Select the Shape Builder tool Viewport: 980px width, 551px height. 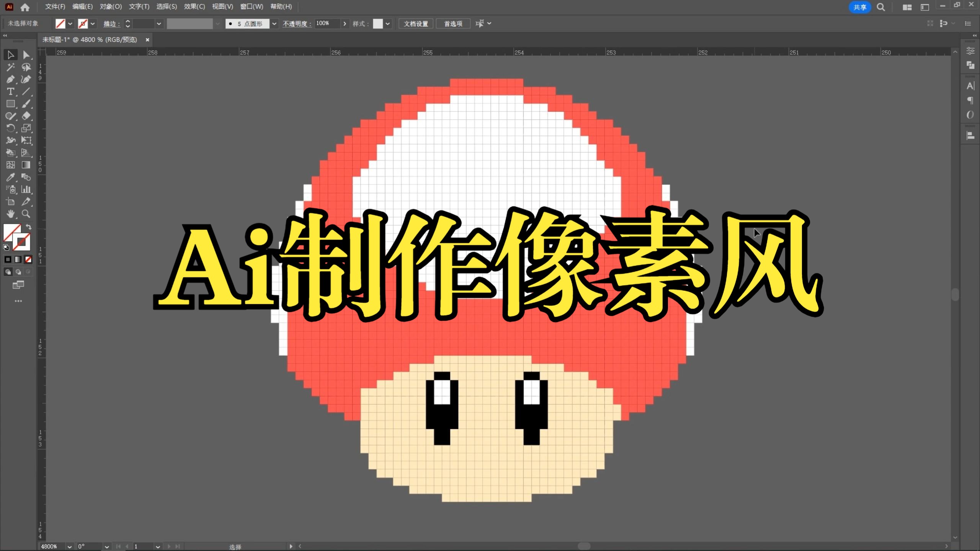pyautogui.click(x=10, y=153)
